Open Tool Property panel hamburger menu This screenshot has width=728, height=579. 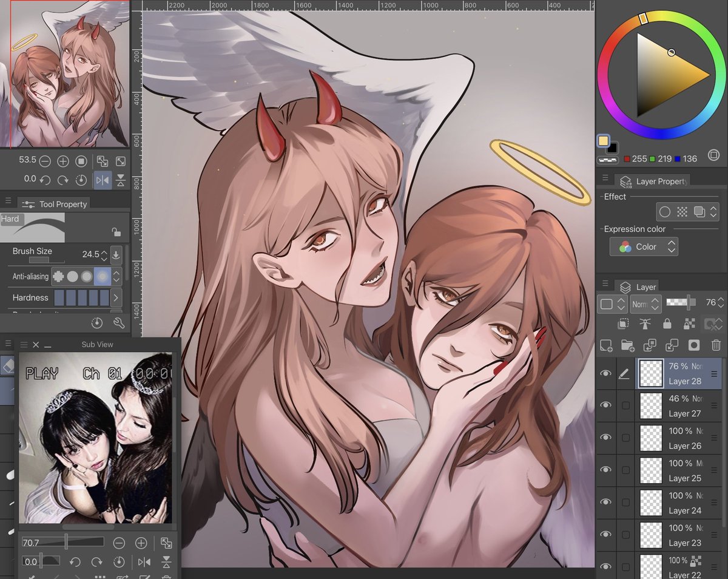coord(8,201)
